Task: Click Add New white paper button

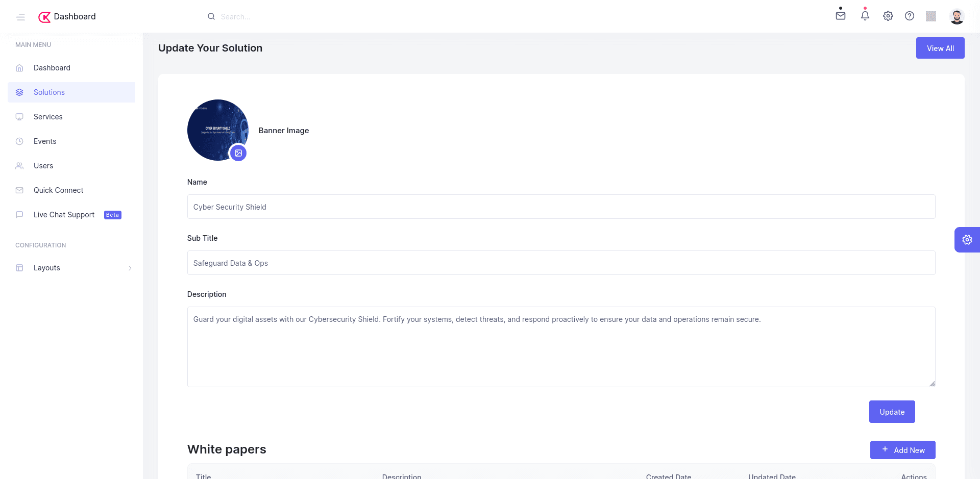Action: pyautogui.click(x=902, y=450)
